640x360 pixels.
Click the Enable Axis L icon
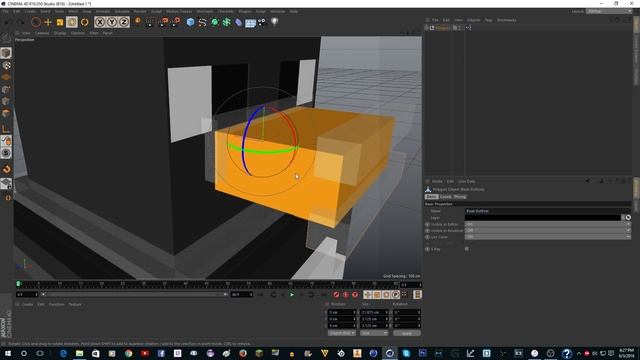[6, 129]
